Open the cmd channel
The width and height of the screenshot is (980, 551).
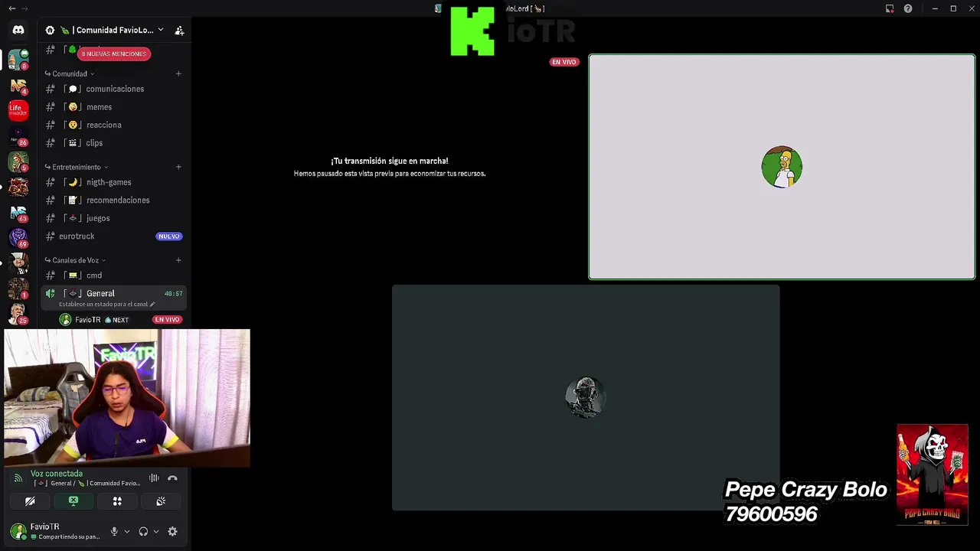(x=115, y=275)
